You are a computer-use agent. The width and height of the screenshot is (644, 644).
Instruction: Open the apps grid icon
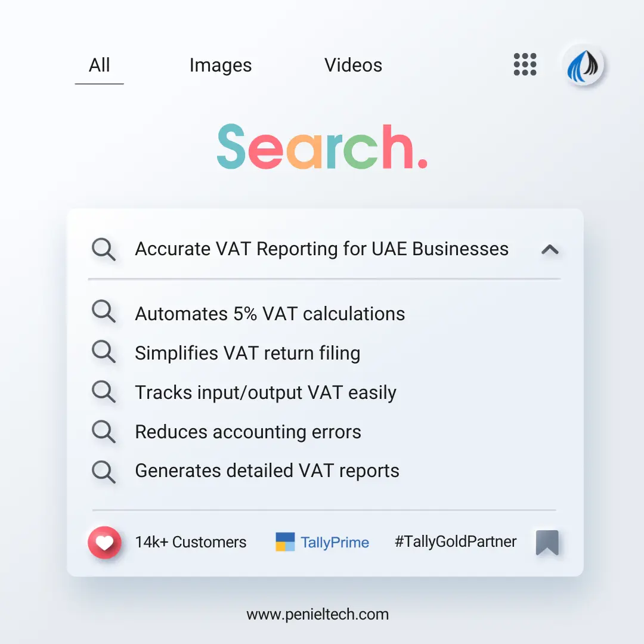click(525, 64)
